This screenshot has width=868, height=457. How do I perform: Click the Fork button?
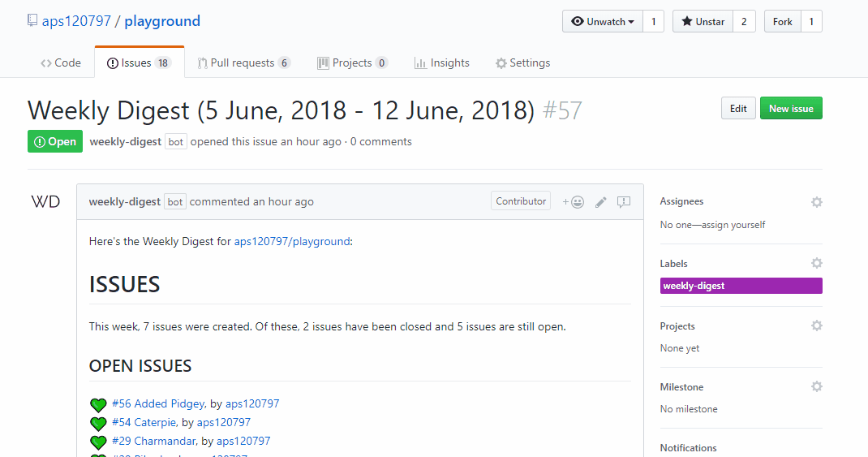pos(782,22)
